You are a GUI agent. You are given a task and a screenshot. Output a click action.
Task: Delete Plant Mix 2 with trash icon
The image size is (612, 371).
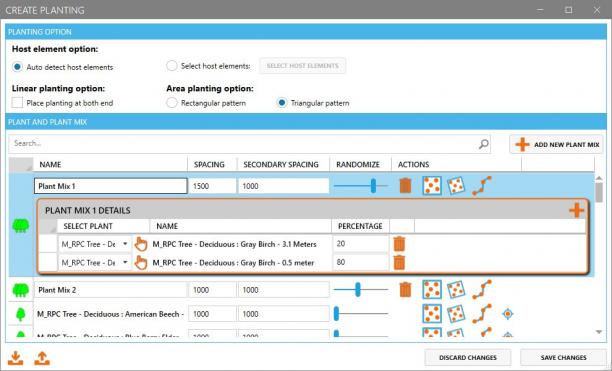pos(405,290)
